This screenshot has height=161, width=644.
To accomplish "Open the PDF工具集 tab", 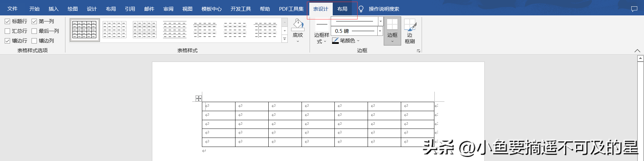I will pyautogui.click(x=291, y=9).
